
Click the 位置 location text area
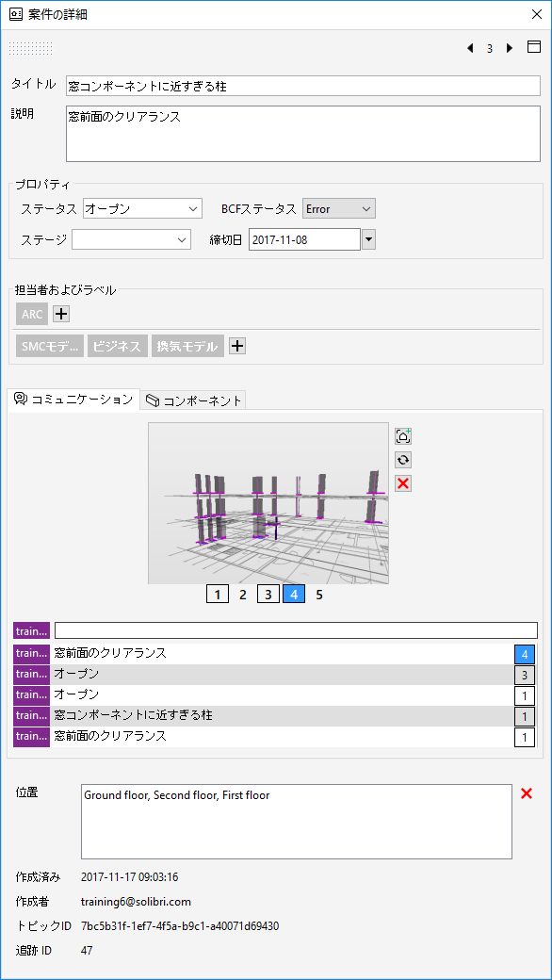[x=297, y=822]
